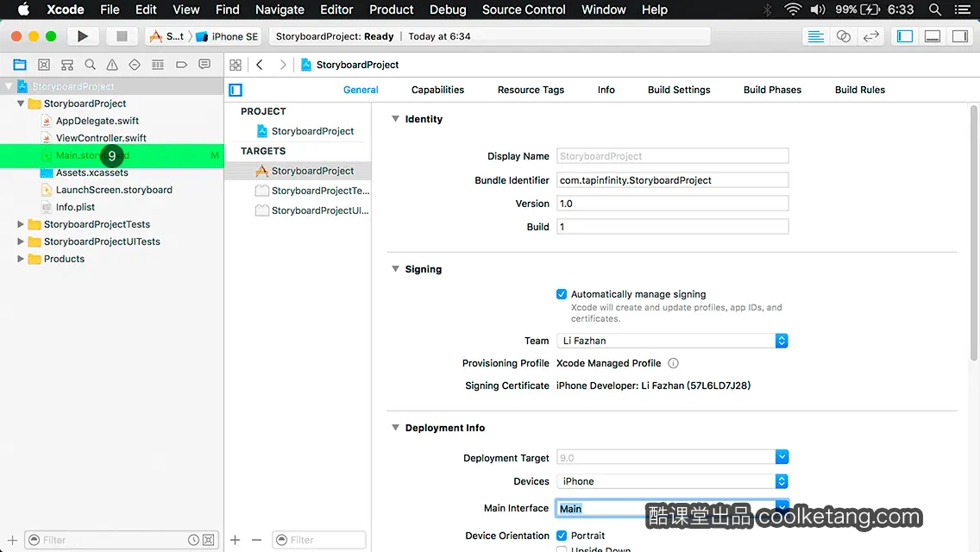Hide the project and targets list
The width and height of the screenshot is (980, 552).
(x=236, y=90)
